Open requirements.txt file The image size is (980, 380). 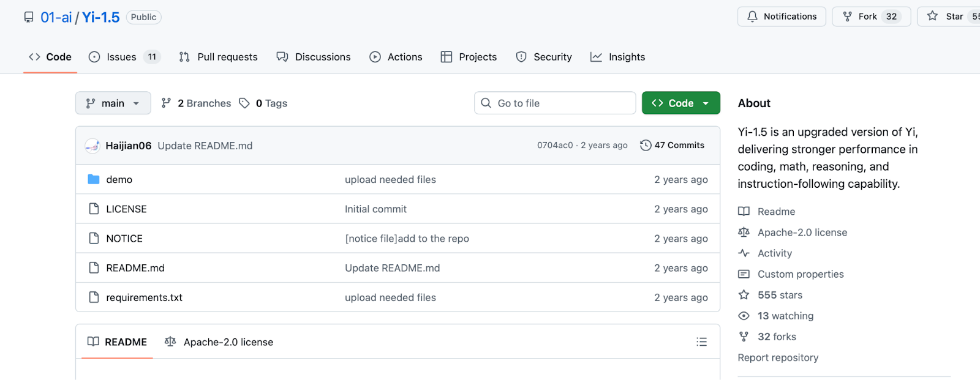coord(145,297)
